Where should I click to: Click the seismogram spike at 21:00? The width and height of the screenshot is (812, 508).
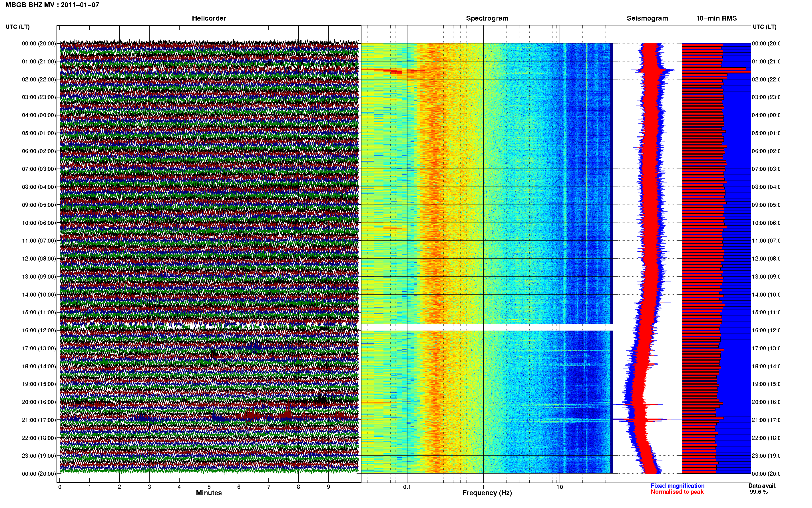[647, 419]
